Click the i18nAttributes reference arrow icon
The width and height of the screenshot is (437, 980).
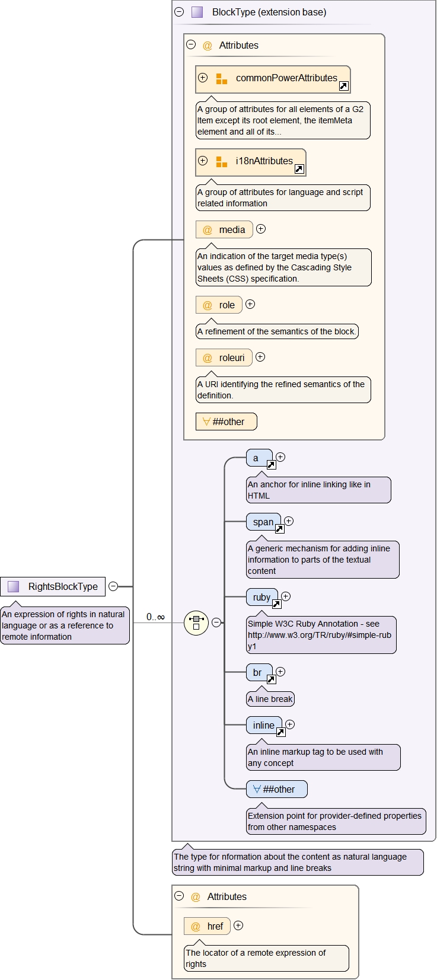(x=299, y=169)
